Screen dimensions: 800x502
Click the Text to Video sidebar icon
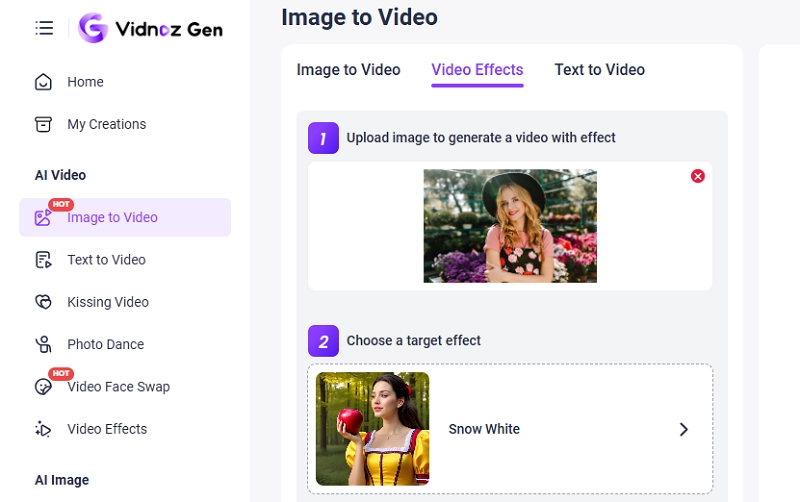coord(43,260)
